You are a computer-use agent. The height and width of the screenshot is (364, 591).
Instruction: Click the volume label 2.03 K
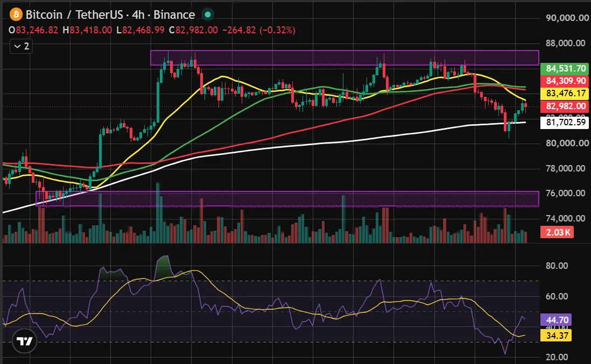[557, 232]
